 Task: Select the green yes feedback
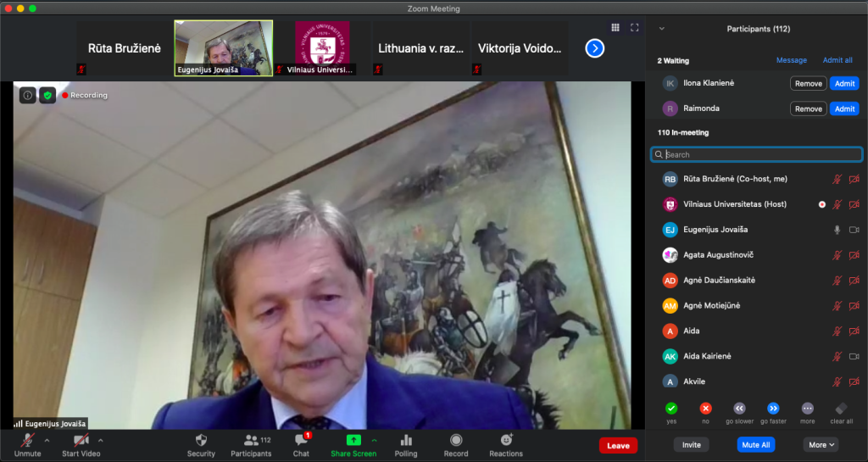tap(671, 408)
